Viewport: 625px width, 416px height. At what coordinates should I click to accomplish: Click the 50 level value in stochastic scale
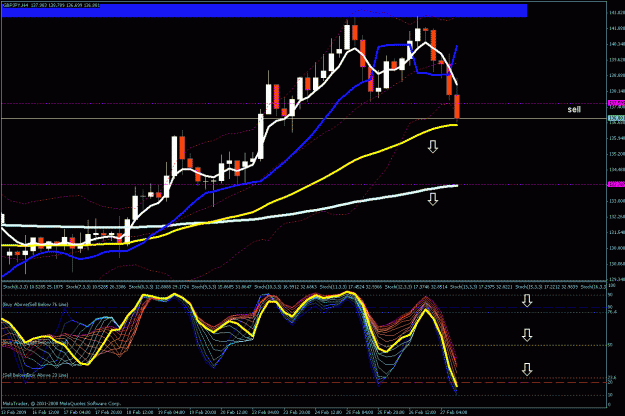610,345
